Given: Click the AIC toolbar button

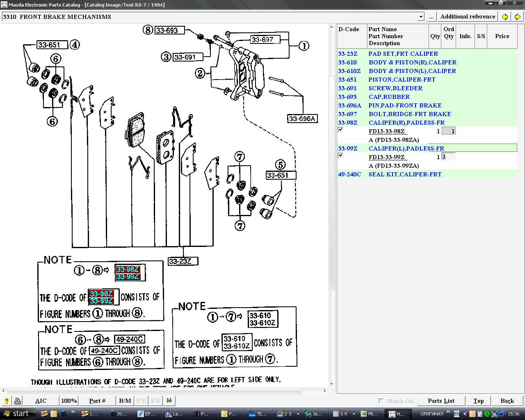Looking at the screenshot, I should click(41, 401).
